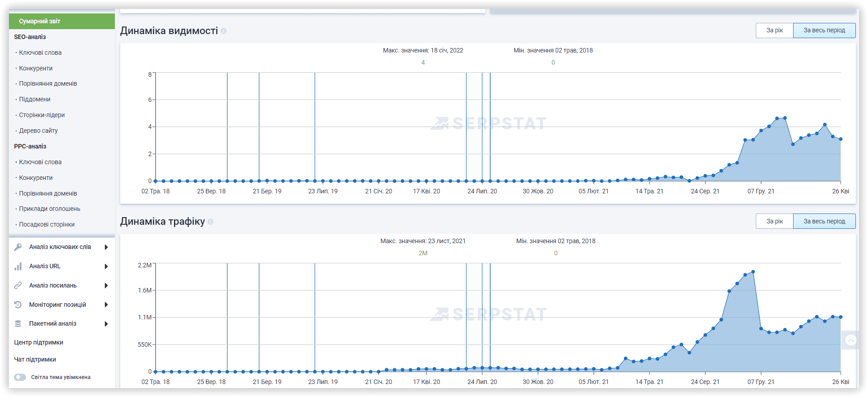The width and height of the screenshot is (868, 397).
Task: Click the info icon next to Динаміка трафіку
Action: click(x=210, y=222)
